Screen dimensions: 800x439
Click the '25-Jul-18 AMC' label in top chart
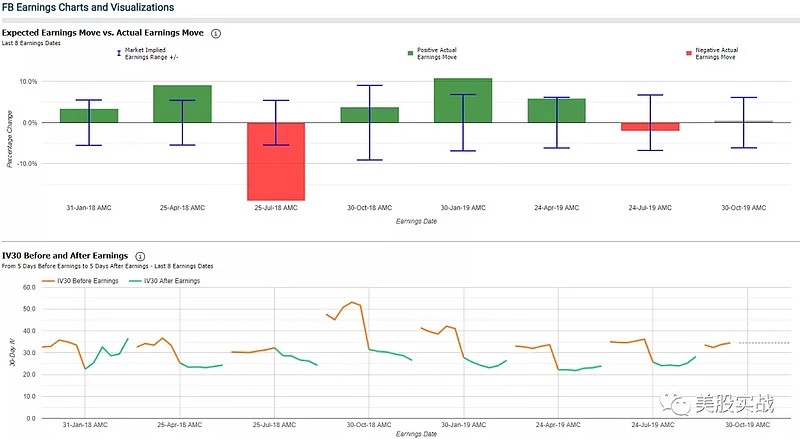pos(276,208)
